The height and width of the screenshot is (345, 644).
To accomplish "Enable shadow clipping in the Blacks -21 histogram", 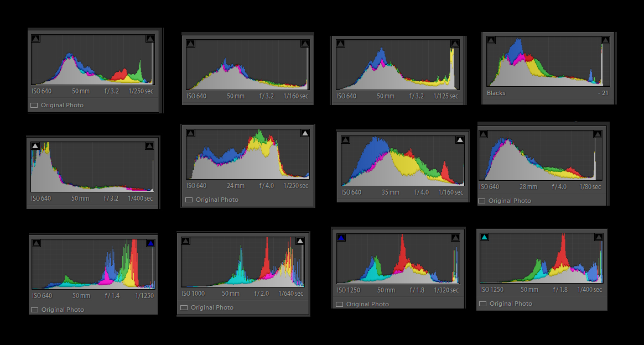I will point(491,40).
